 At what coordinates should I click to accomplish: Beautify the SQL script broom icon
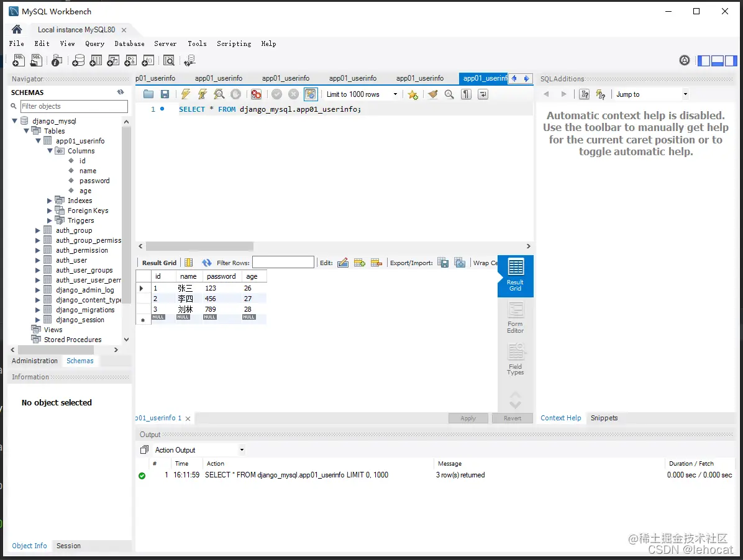point(432,94)
